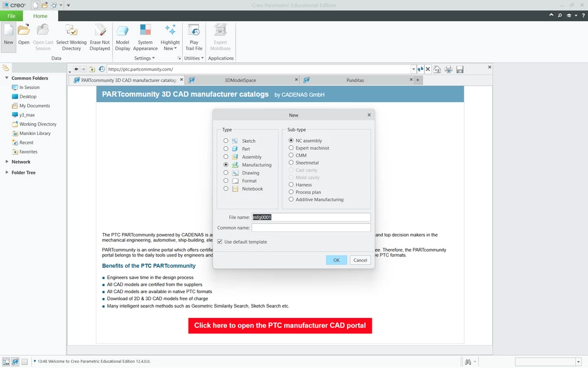Image resolution: width=588 pixels, height=368 pixels.
Task: Open the Help question mark icon
Action: click(583, 15)
